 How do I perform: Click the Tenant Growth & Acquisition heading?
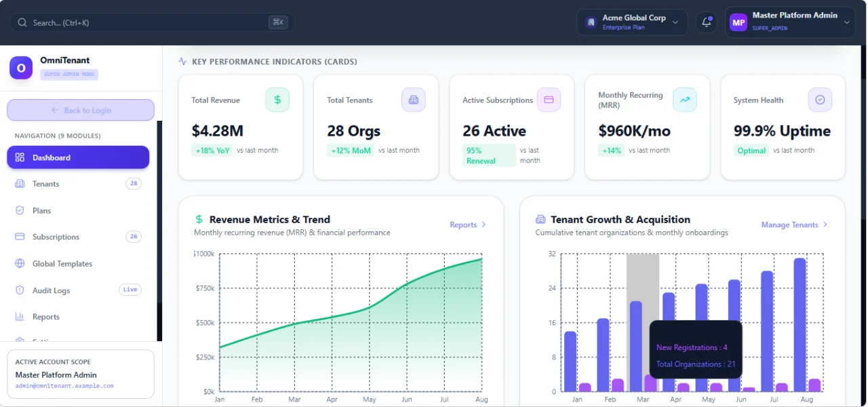click(x=620, y=219)
